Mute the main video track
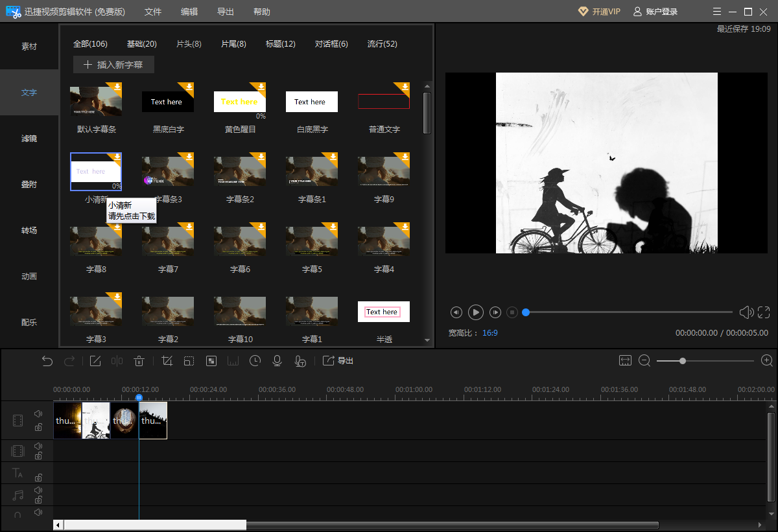 pyautogui.click(x=38, y=413)
